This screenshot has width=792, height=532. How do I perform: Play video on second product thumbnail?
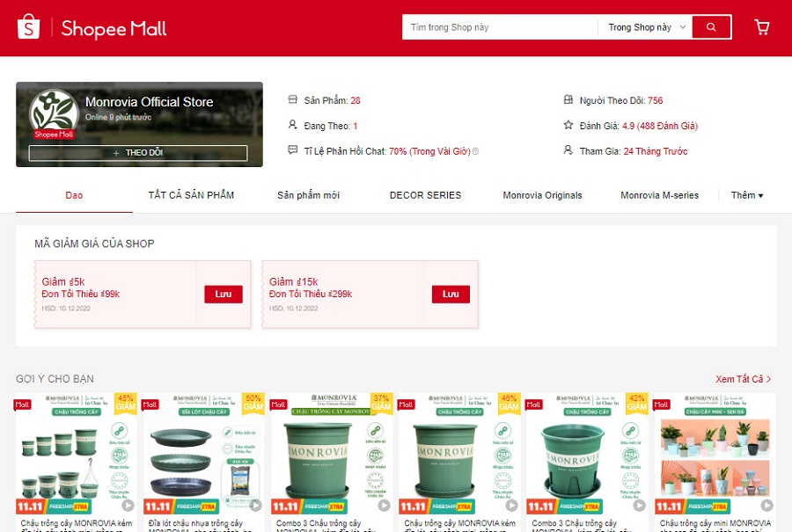click(256, 506)
